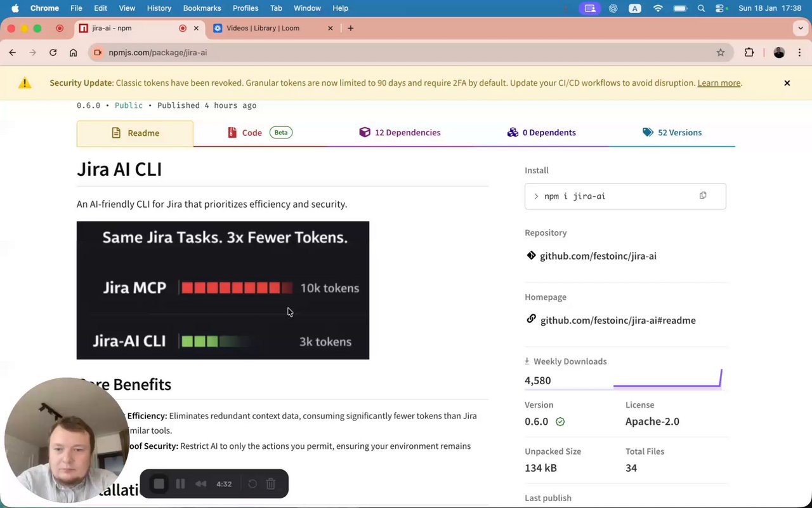This screenshot has height=508, width=812.
Task: Click the browser back arrow
Action: (13, 53)
